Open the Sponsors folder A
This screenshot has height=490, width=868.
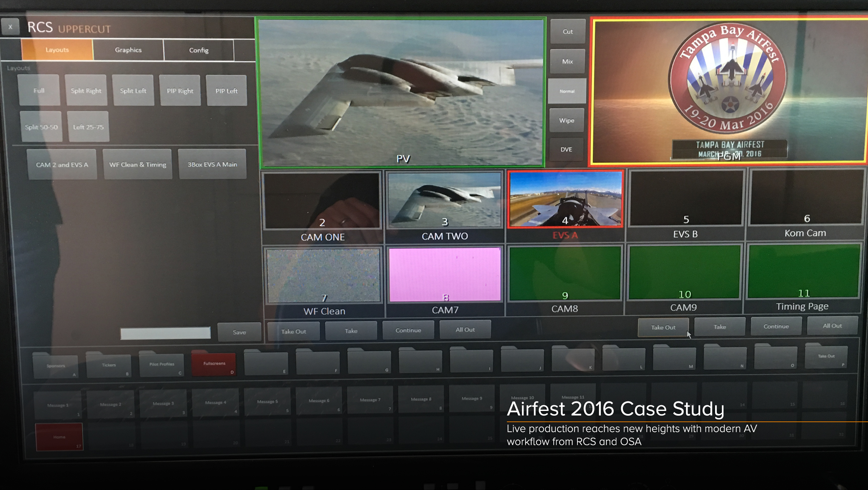point(56,365)
